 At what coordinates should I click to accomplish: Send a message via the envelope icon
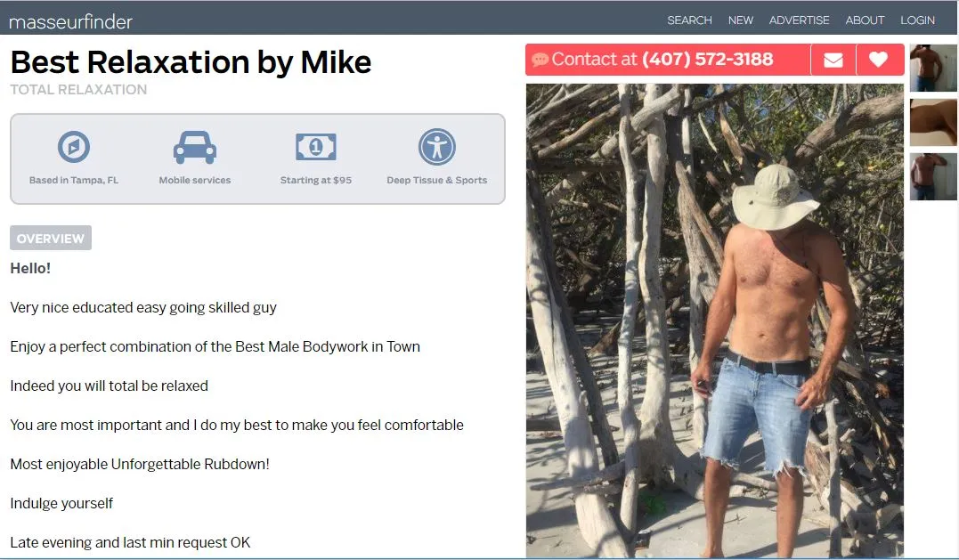tap(833, 60)
